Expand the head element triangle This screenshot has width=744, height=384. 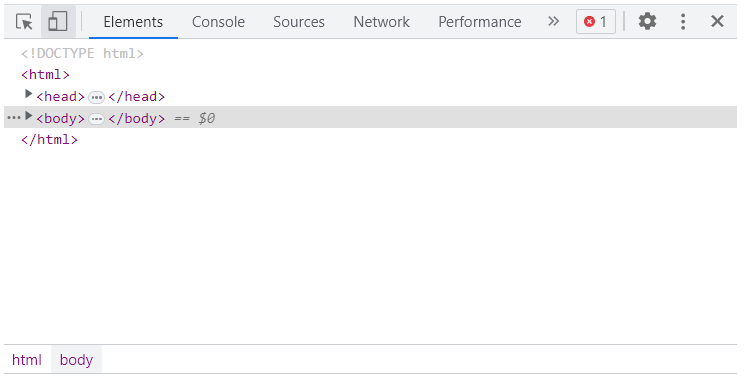tap(28, 94)
